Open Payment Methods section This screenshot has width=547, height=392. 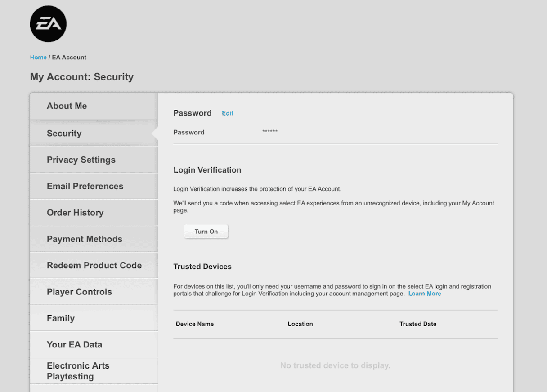pos(85,239)
